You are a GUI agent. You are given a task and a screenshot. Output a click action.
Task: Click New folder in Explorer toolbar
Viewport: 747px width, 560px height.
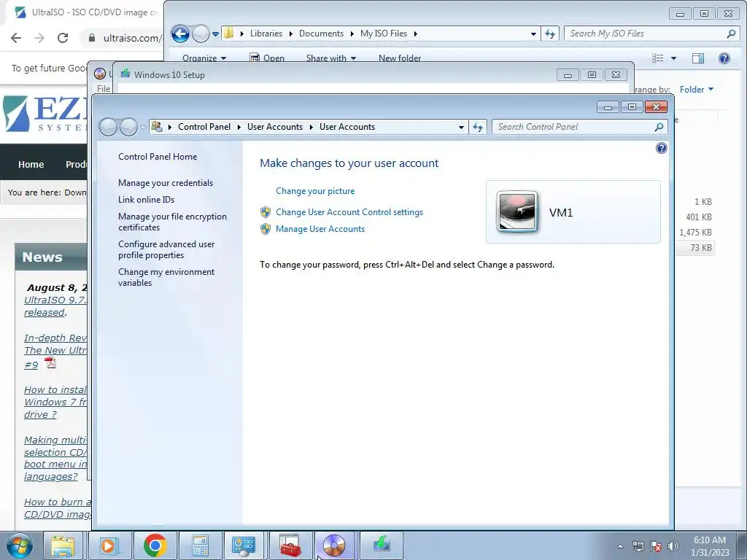point(400,58)
